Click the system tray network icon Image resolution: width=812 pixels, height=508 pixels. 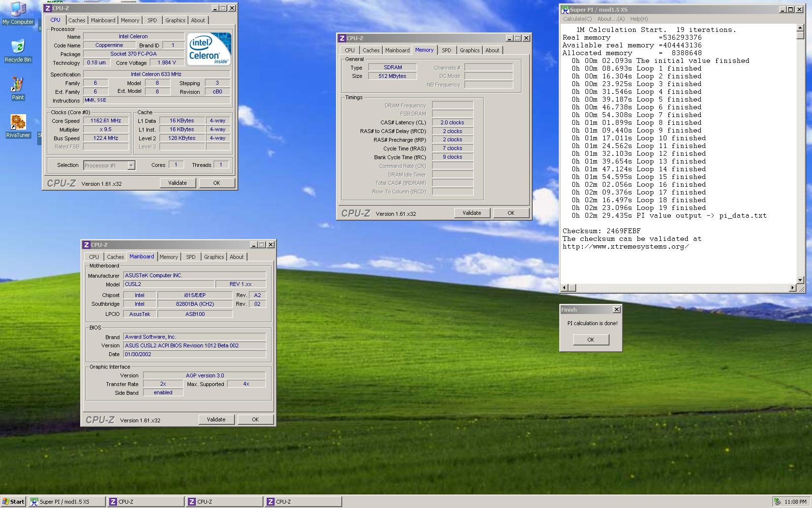[777, 502]
